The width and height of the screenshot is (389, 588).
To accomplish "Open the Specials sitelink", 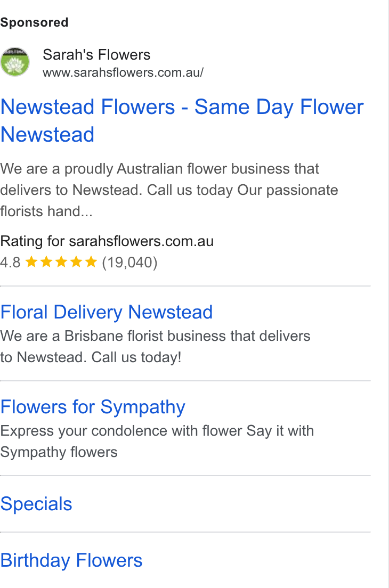I will (x=36, y=504).
